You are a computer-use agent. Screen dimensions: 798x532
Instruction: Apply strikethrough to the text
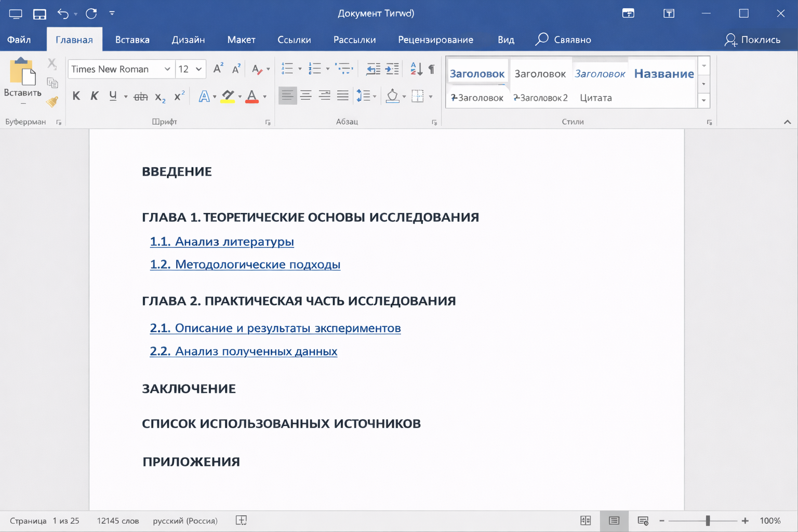click(140, 96)
